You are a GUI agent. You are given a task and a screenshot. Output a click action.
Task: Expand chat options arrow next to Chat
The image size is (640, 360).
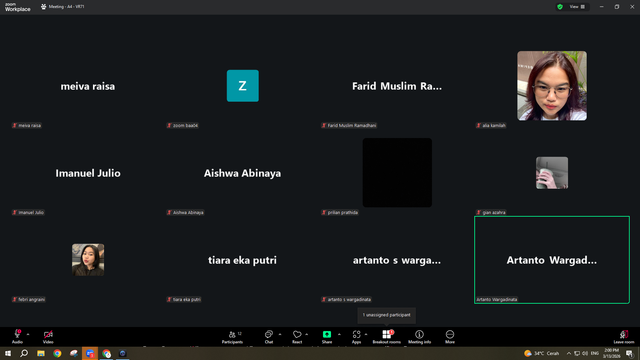pos(280,334)
